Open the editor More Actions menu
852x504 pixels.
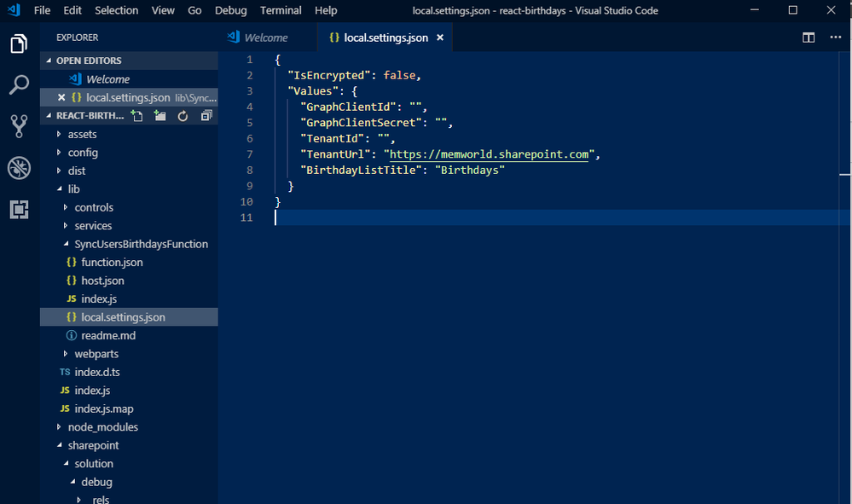click(836, 37)
